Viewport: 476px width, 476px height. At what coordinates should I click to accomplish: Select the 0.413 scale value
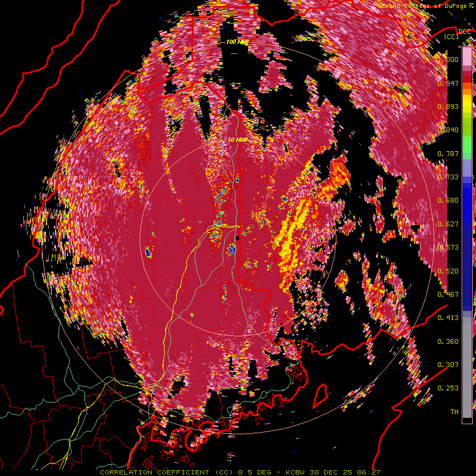click(448, 318)
